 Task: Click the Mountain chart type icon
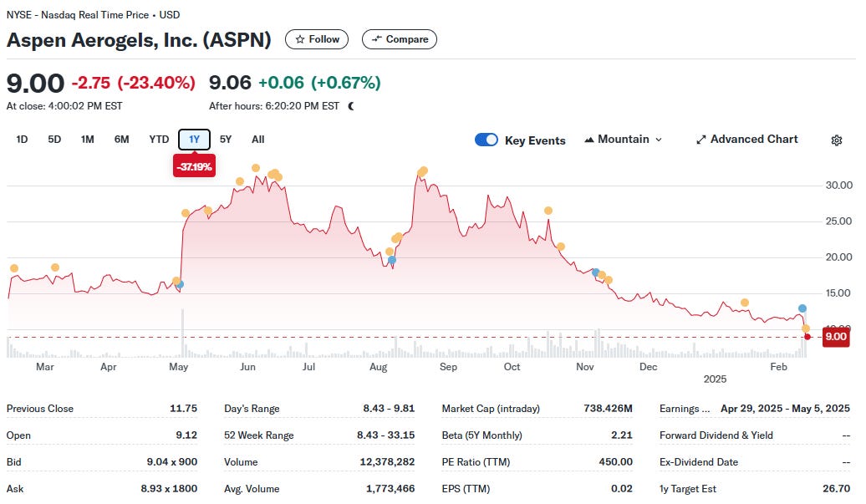(589, 140)
